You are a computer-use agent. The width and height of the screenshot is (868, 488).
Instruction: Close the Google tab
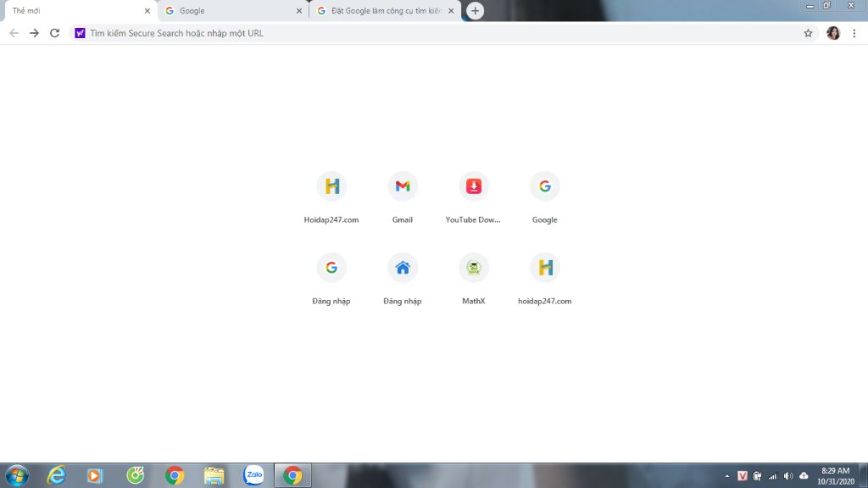[299, 11]
